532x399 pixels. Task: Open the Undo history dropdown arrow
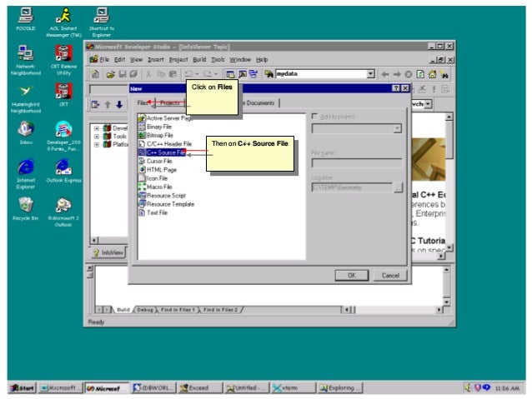click(x=197, y=74)
